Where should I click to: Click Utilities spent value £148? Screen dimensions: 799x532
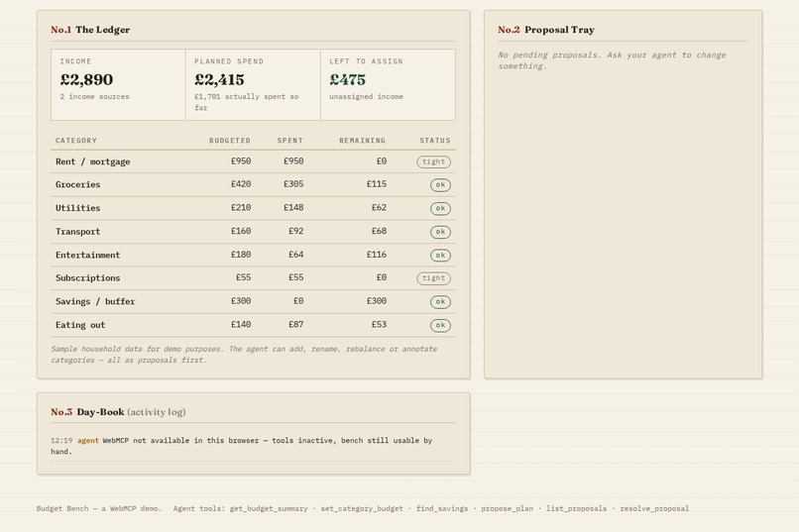(293, 207)
